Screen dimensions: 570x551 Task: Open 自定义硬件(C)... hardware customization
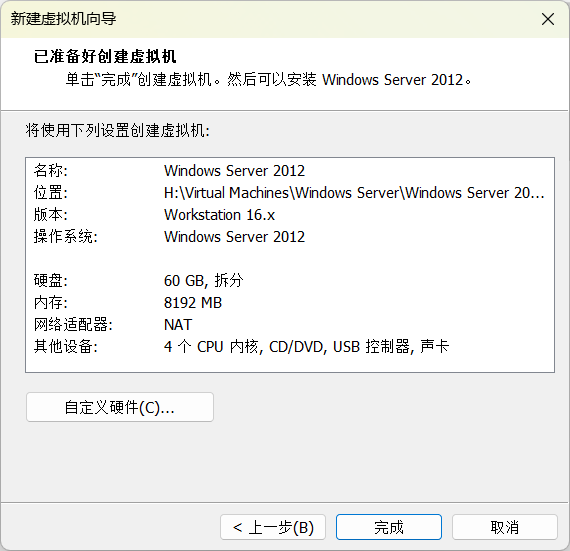click(120, 407)
